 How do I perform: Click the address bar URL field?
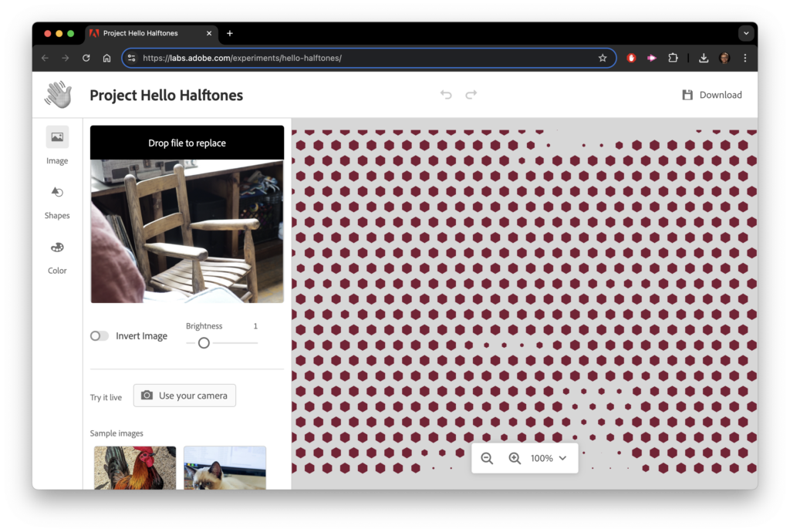click(368, 58)
